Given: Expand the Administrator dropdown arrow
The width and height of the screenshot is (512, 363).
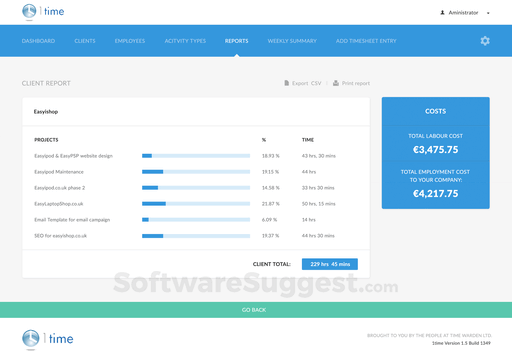Looking at the screenshot, I should click(x=488, y=13).
